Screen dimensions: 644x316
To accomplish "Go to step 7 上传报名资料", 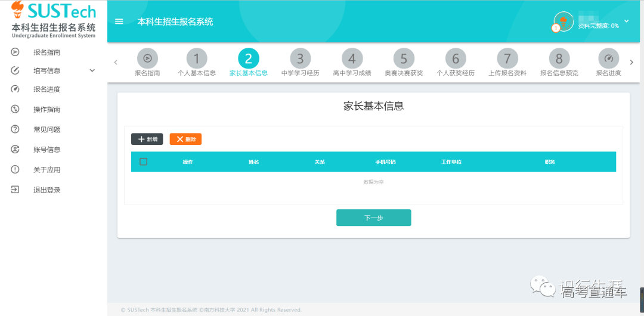I will (x=507, y=63).
